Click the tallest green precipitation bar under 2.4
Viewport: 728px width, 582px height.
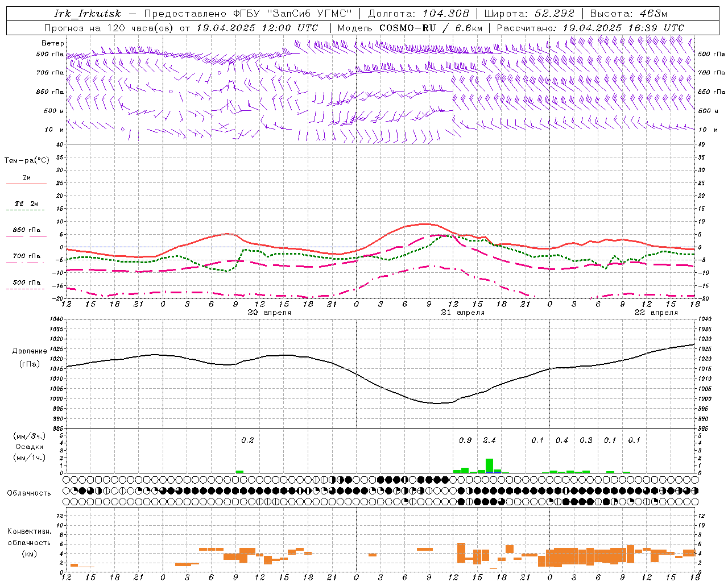489,465
